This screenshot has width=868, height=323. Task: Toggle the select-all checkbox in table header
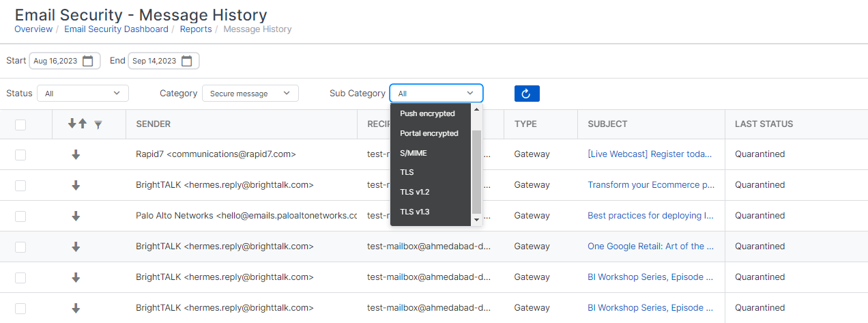(x=20, y=124)
